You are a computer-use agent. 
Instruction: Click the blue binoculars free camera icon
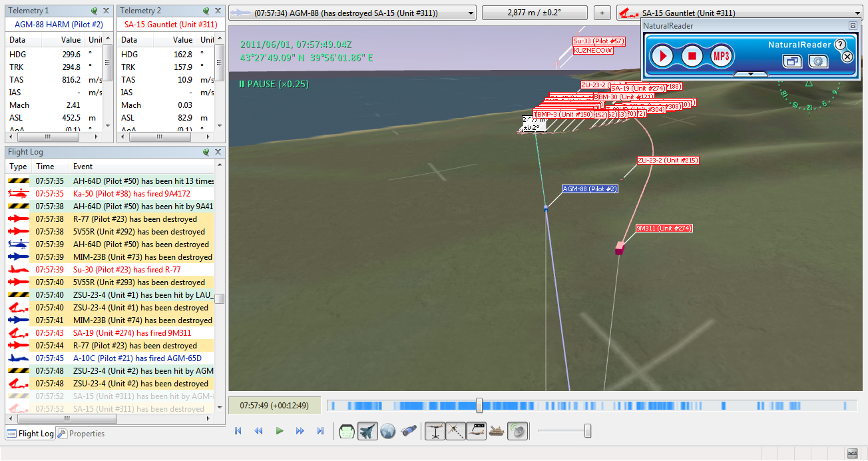tap(408, 431)
